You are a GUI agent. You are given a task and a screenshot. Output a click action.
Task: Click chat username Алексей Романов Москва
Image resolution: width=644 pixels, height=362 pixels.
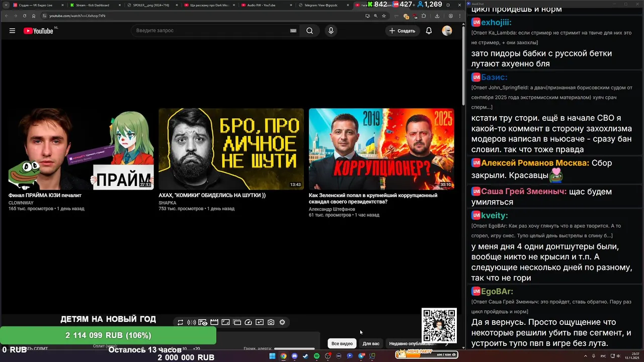pos(535,163)
